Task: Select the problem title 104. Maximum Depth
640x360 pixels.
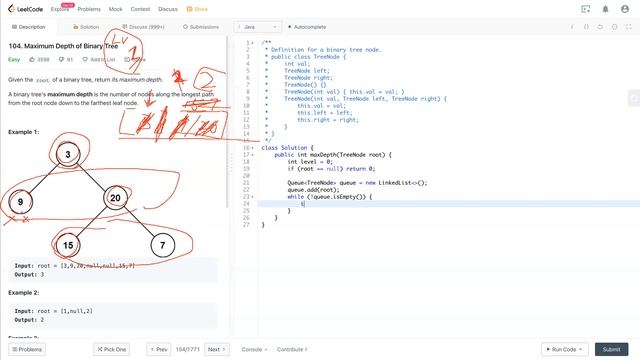Action: click(63, 46)
